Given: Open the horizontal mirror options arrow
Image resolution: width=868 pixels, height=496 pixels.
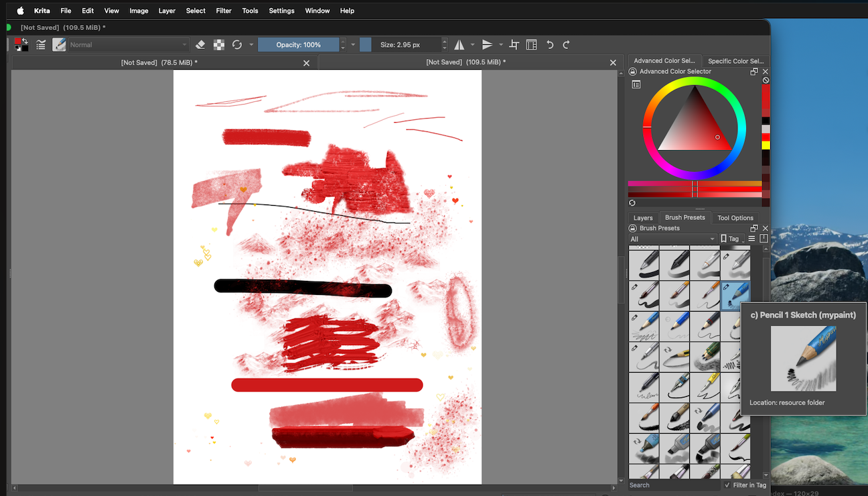Looking at the screenshot, I should click(x=473, y=45).
